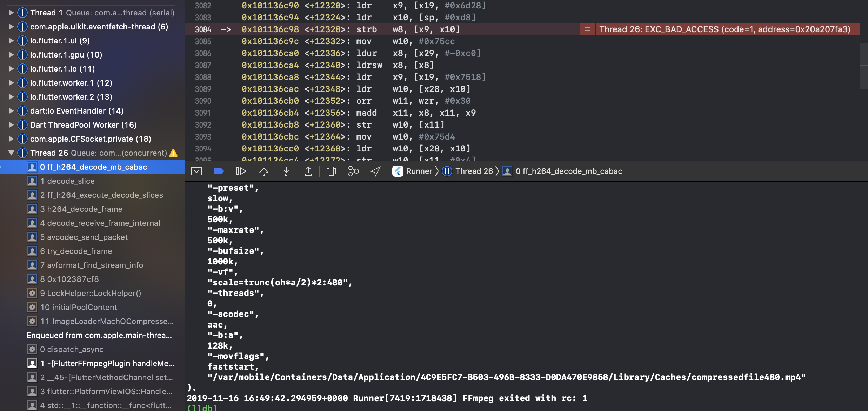
Task: Select the avformat_find_stream_info frame
Action: point(92,265)
